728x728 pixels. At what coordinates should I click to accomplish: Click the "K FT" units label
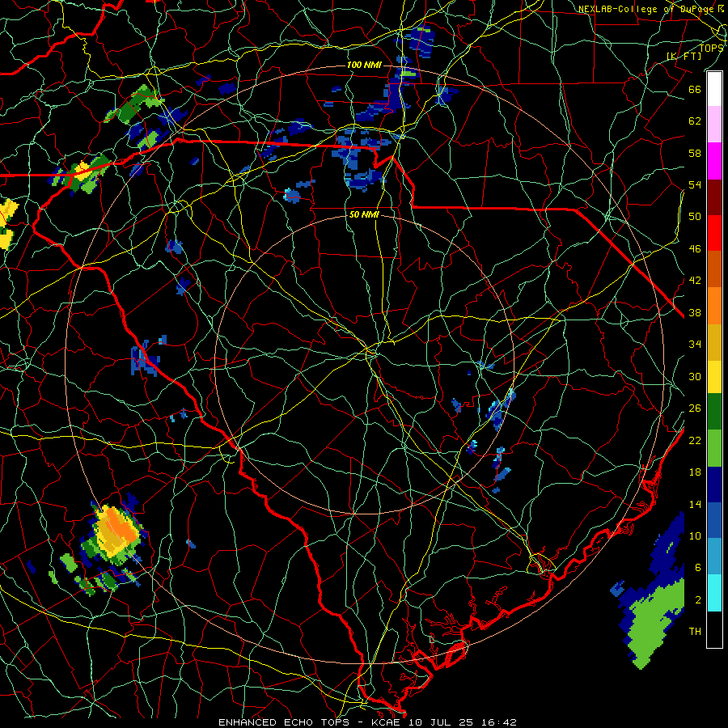click(x=684, y=56)
